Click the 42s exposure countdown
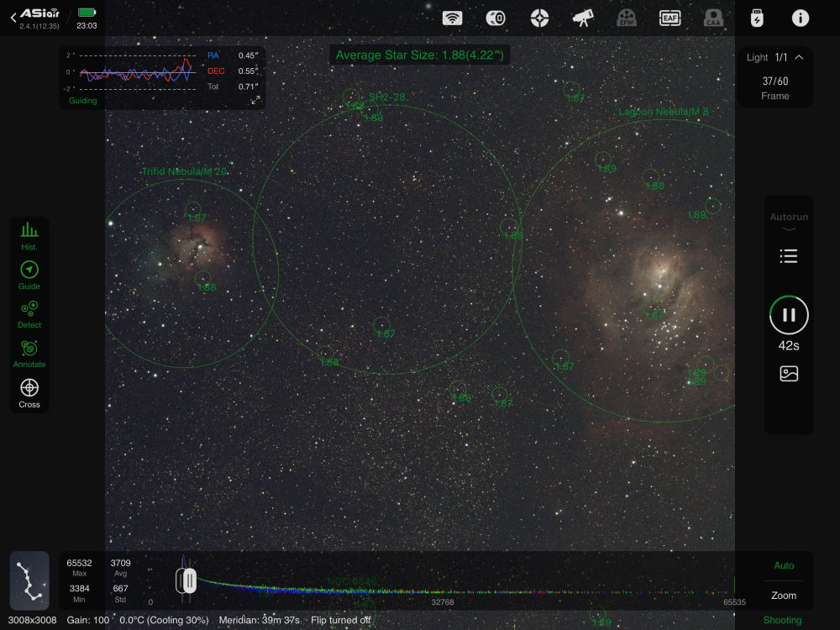This screenshot has width=840, height=630. click(x=789, y=345)
